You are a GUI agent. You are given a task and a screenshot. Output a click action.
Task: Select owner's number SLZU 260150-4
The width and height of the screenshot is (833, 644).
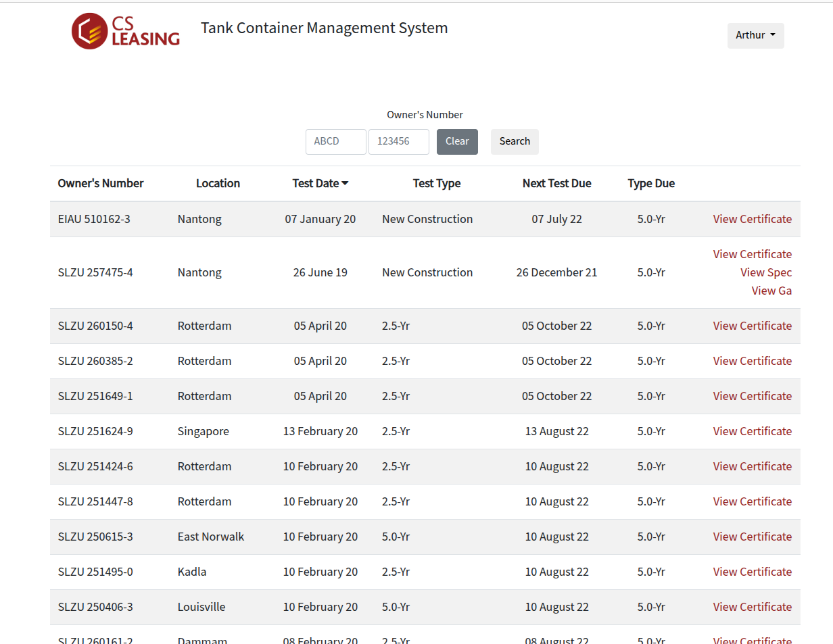pyautogui.click(x=95, y=326)
